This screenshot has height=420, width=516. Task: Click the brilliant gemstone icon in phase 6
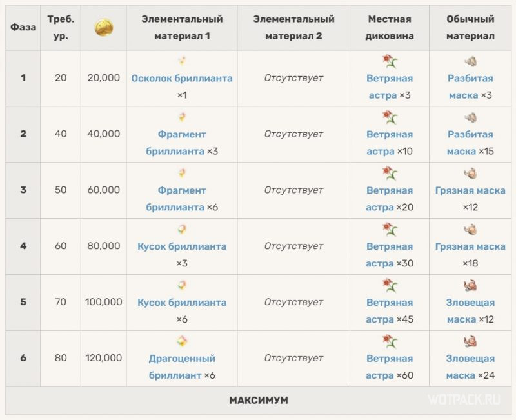click(182, 341)
